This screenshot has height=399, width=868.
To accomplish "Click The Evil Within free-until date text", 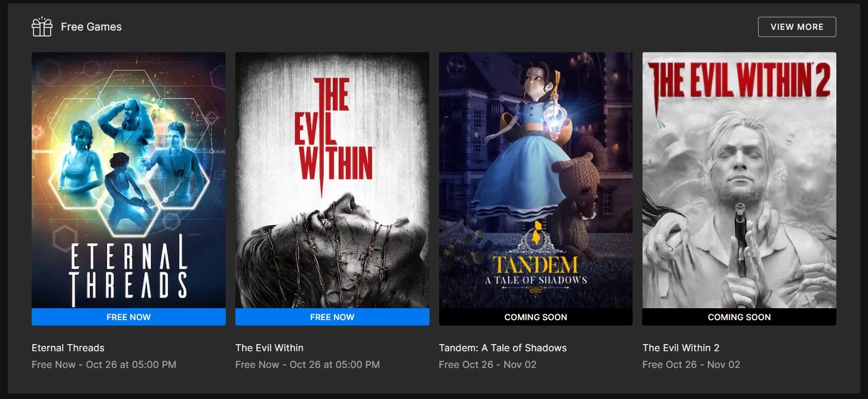I will tap(308, 364).
